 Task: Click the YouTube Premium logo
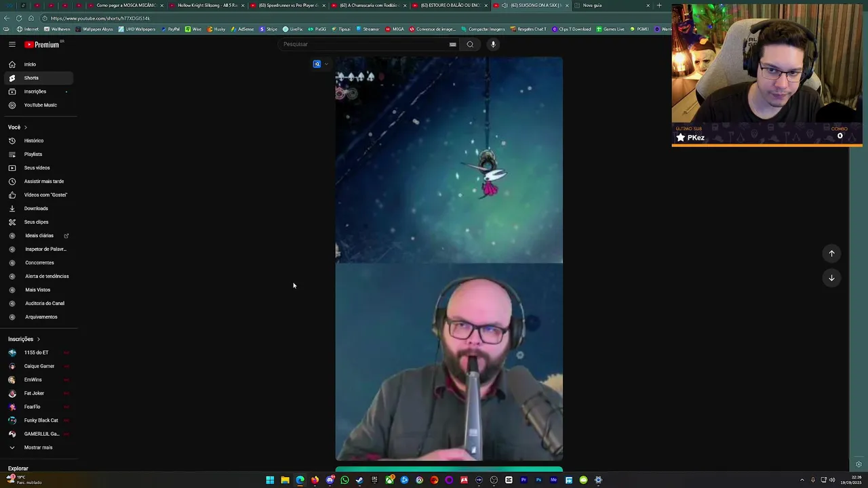click(x=43, y=44)
